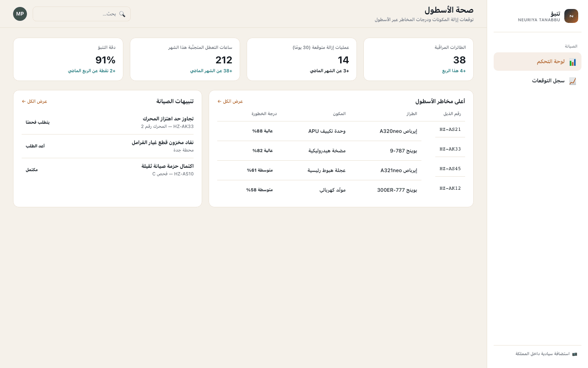Viewport: 588px width, 368px height.
Task: Click tail number HZ-AK33 in the risk table
Action: (x=450, y=149)
